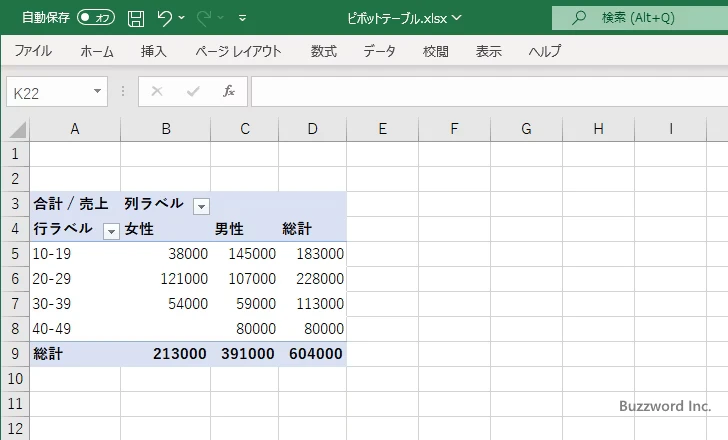Select cell containing 145000

pyautogui.click(x=245, y=254)
